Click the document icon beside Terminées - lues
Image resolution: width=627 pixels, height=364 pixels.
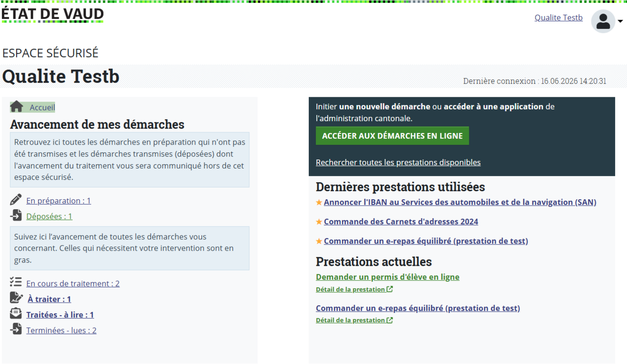click(x=16, y=329)
